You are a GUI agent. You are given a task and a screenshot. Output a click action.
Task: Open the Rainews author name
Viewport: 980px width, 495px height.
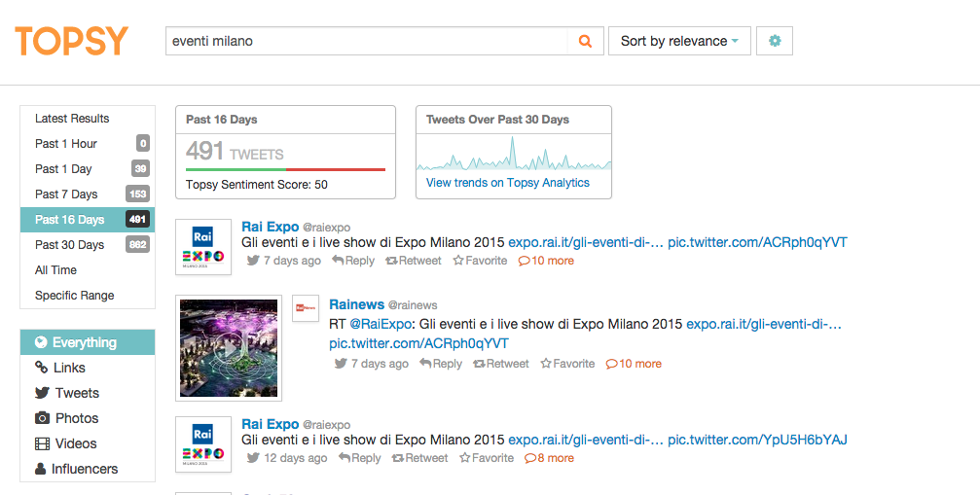[357, 304]
